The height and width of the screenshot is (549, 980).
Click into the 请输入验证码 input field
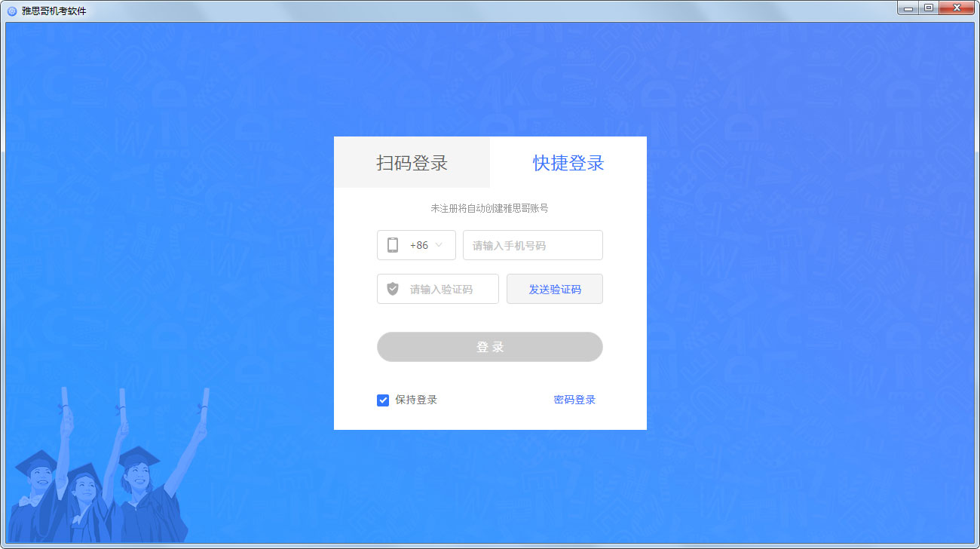pyautogui.click(x=450, y=289)
